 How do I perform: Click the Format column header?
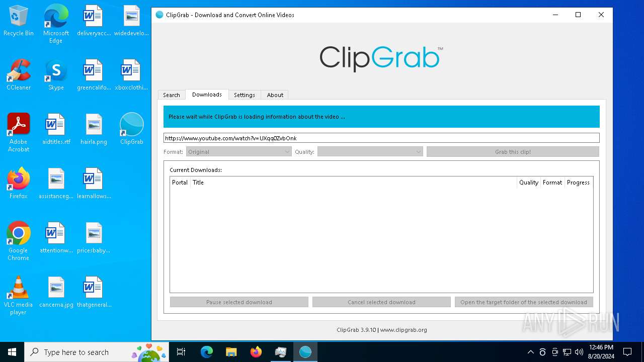tap(552, 183)
